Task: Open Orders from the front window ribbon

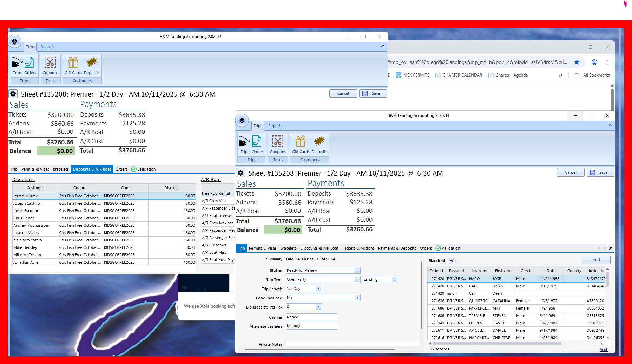Action: coord(257,142)
